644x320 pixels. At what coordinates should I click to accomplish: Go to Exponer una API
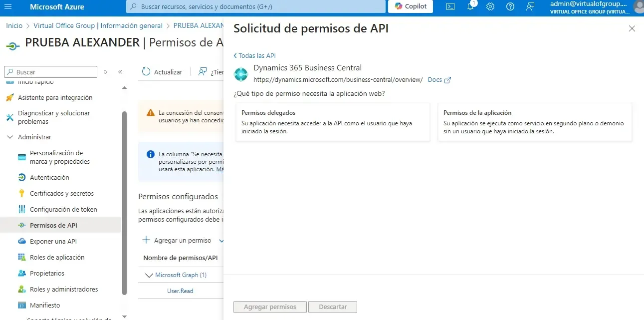[x=53, y=241]
